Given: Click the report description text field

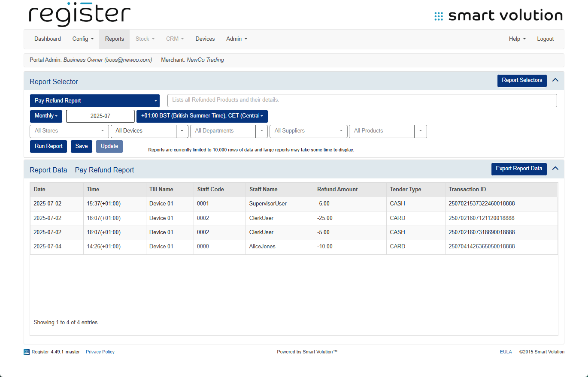Looking at the screenshot, I should point(362,101).
